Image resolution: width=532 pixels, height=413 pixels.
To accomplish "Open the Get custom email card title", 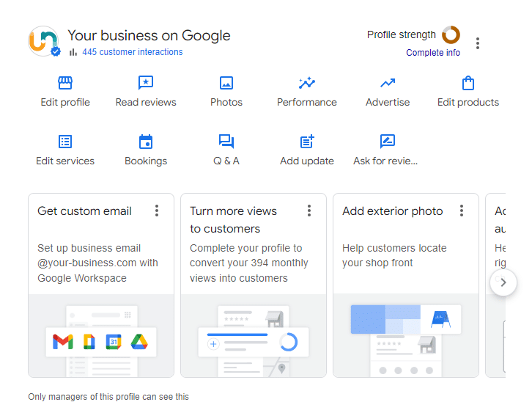I will coord(84,211).
